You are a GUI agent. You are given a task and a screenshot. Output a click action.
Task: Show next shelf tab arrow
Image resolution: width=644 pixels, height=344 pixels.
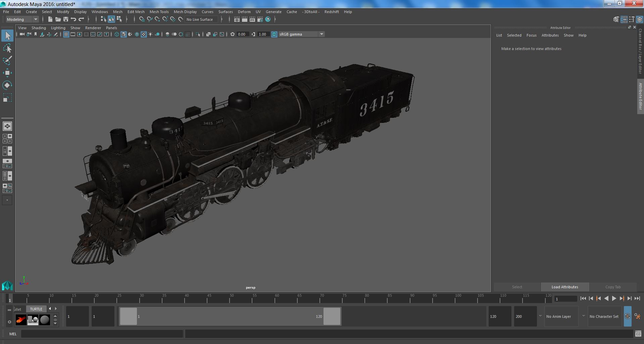click(56, 309)
